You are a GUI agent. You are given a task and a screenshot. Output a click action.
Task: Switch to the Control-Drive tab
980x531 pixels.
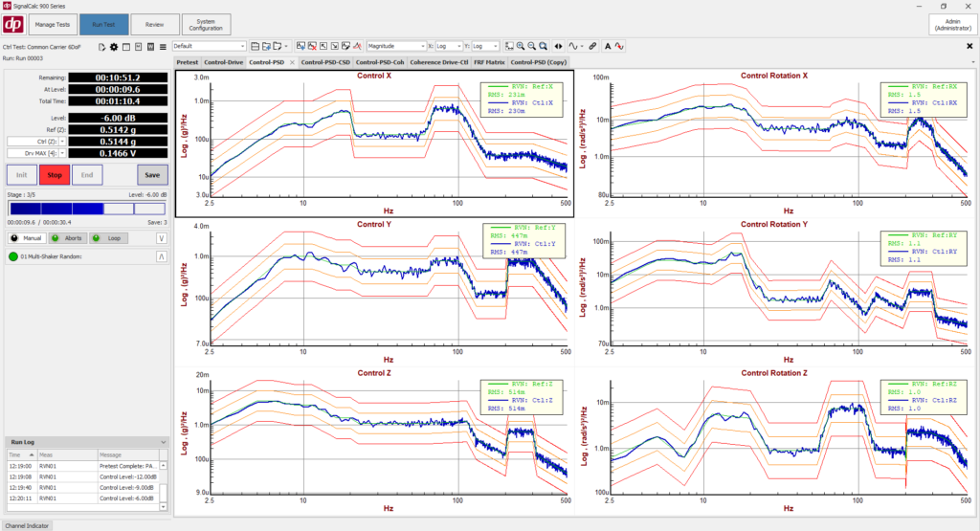pyautogui.click(x=223, y=62)
